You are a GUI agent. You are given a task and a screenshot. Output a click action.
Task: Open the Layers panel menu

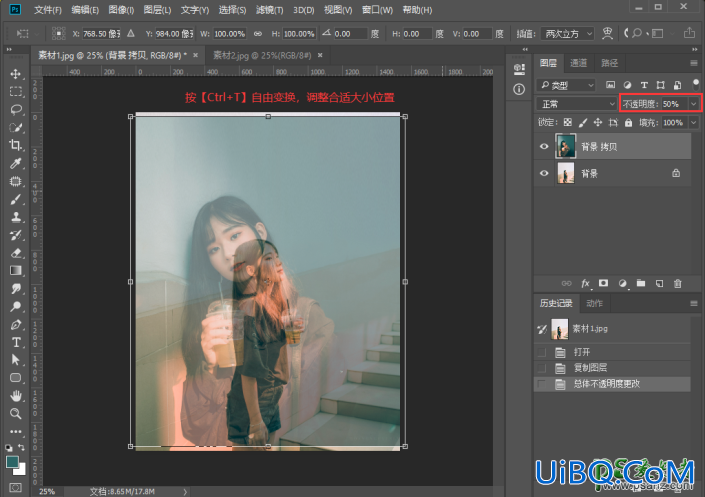tap(694, 63)
